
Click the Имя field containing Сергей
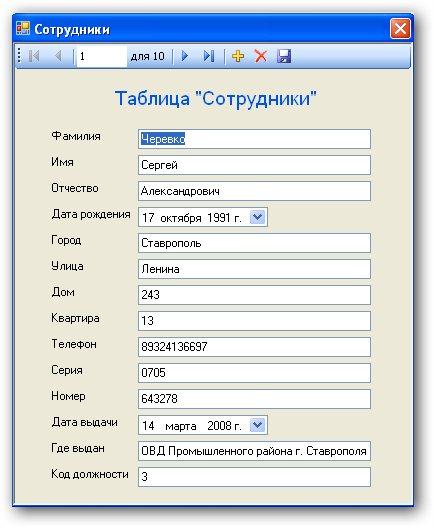point(254,165)
